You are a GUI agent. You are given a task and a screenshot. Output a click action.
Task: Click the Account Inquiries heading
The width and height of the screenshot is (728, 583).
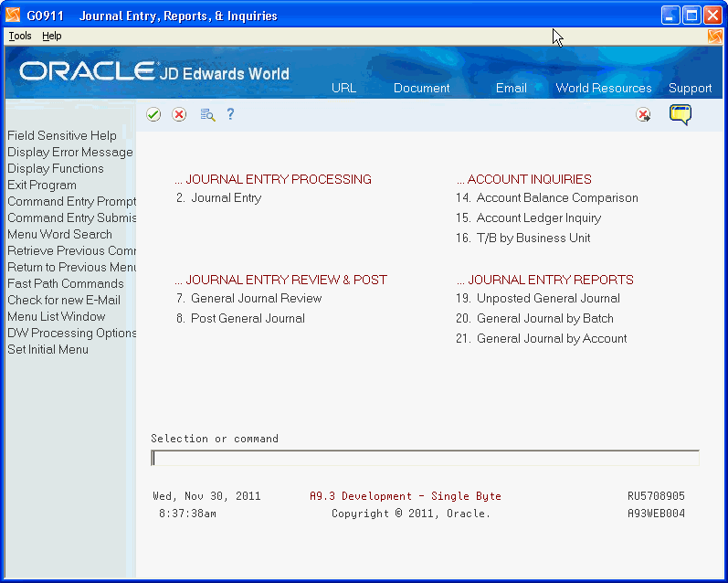point(523,179)
